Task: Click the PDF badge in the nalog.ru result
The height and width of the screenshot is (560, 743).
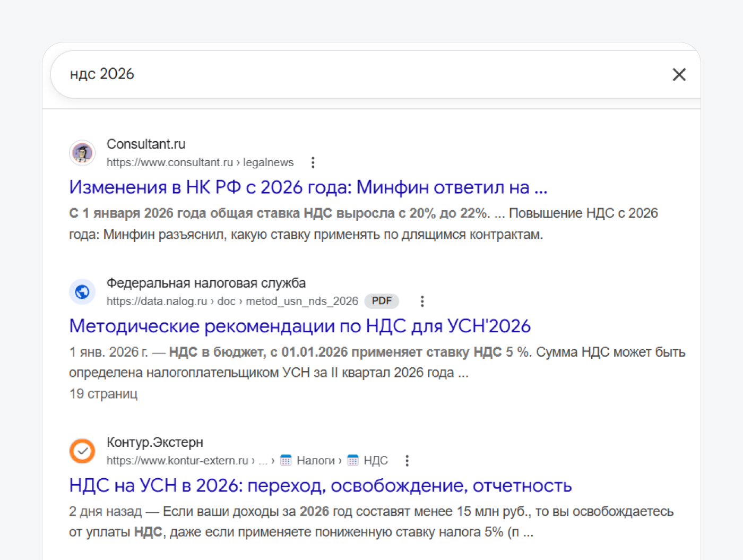Action: point(382,301)
